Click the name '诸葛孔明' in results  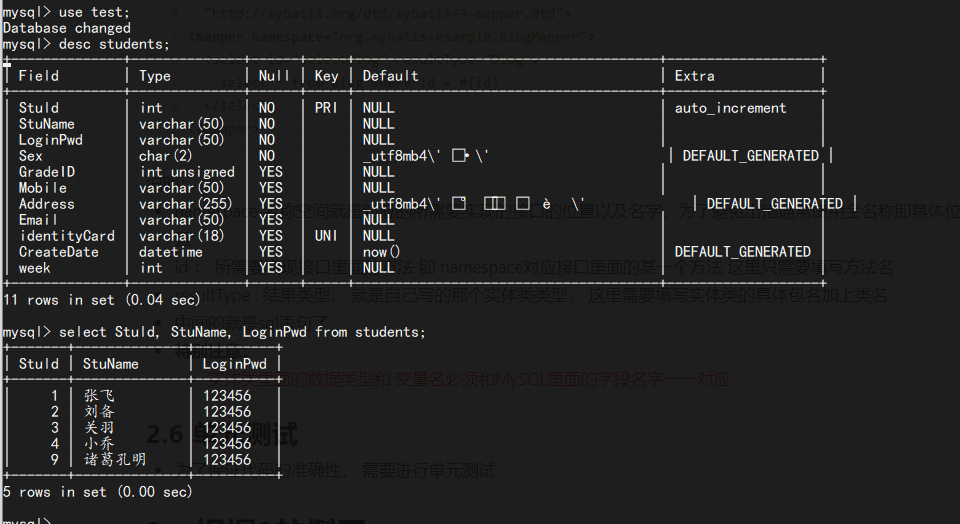click(115, 459)
